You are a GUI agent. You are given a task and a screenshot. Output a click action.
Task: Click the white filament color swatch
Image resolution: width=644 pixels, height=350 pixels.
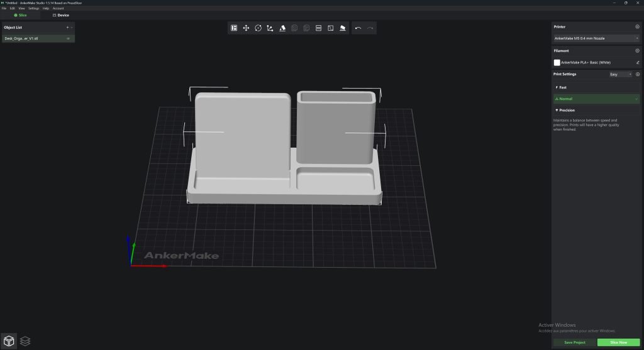click(557, 62)
